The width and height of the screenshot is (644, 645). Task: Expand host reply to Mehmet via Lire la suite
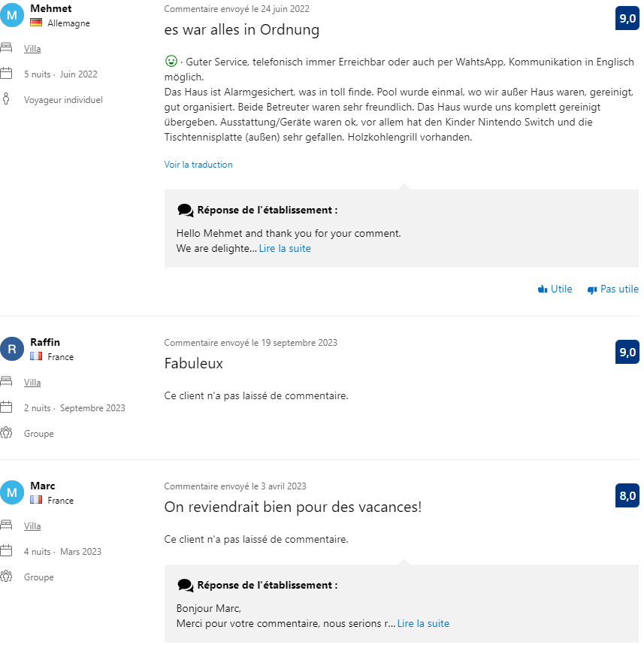(285, 248)
